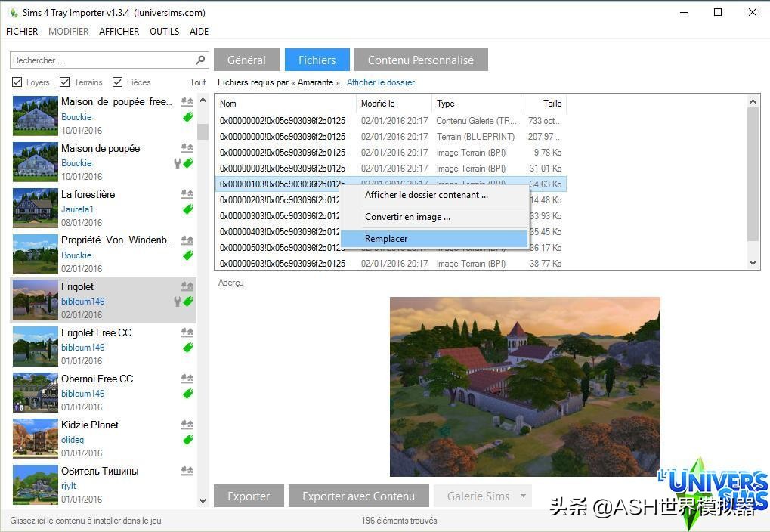Image resolution: width=770 pixels, height=532 pixels.
Task: Switch to the Contenu Personnalisé tab
Action: click(x=421, y=60)
